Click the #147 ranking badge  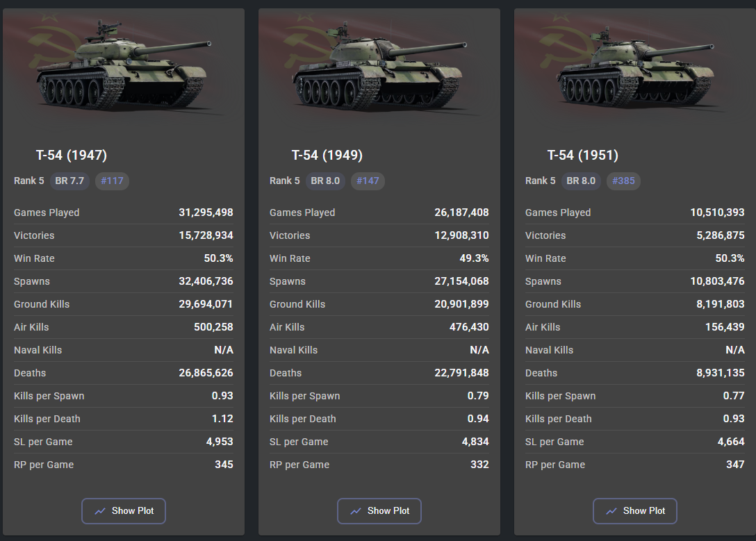click(368, 181)
